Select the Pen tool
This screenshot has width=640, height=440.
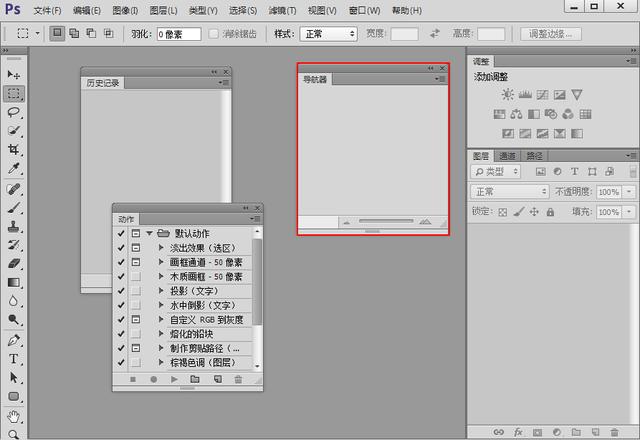[14, 340]
